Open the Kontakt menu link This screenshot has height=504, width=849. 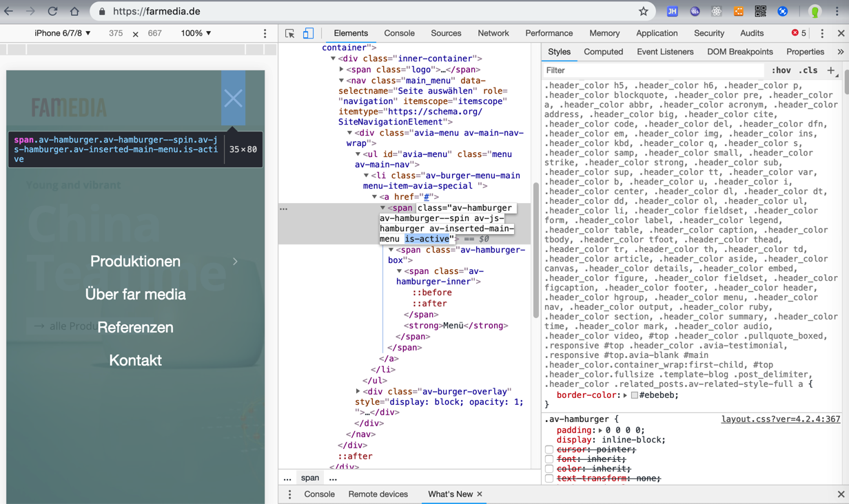point(135,361)
